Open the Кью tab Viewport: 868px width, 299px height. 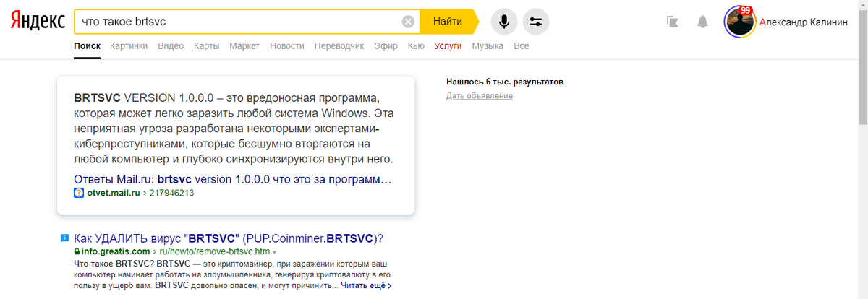[x=416, y=45]
